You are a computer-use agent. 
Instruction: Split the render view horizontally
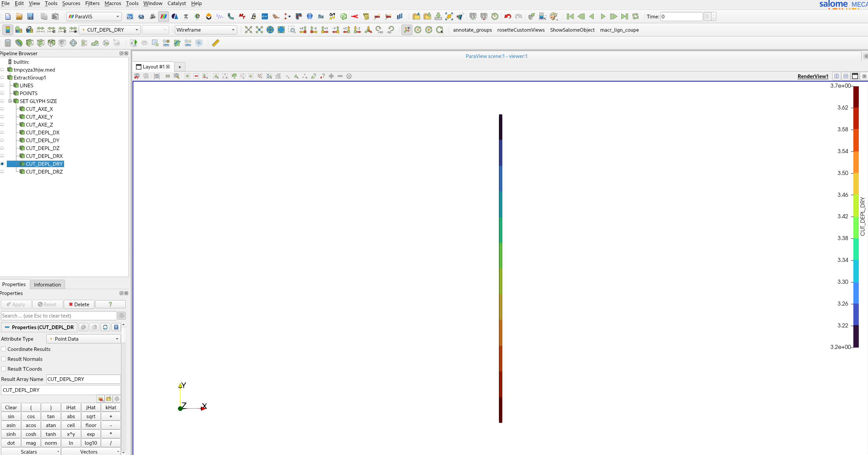837,76
